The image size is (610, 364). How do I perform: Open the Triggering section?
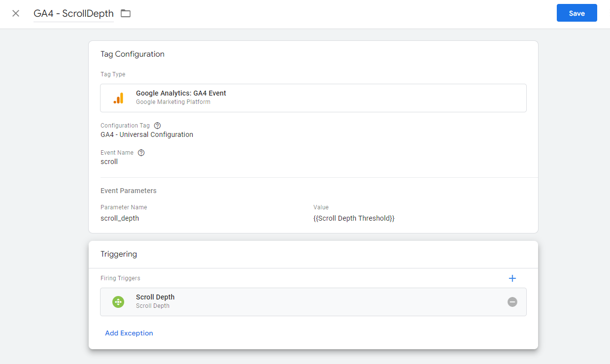coord(119,254)
